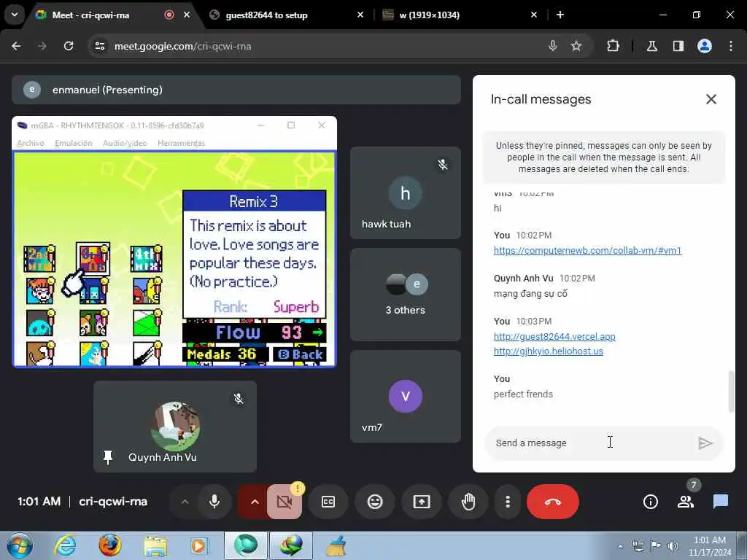Turn on the blocked camera button
The image size is (747, 560).
point(285,502)
